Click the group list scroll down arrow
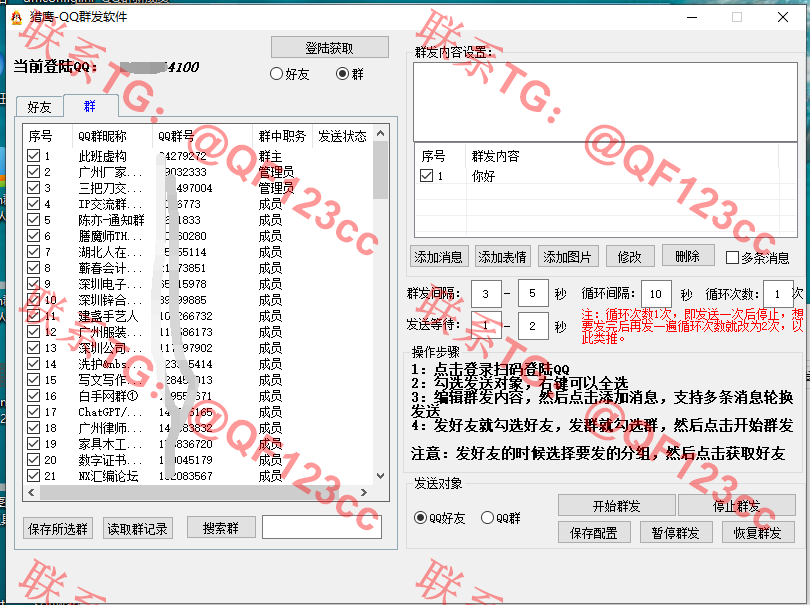Screen dimensions: 810x605 381,476
